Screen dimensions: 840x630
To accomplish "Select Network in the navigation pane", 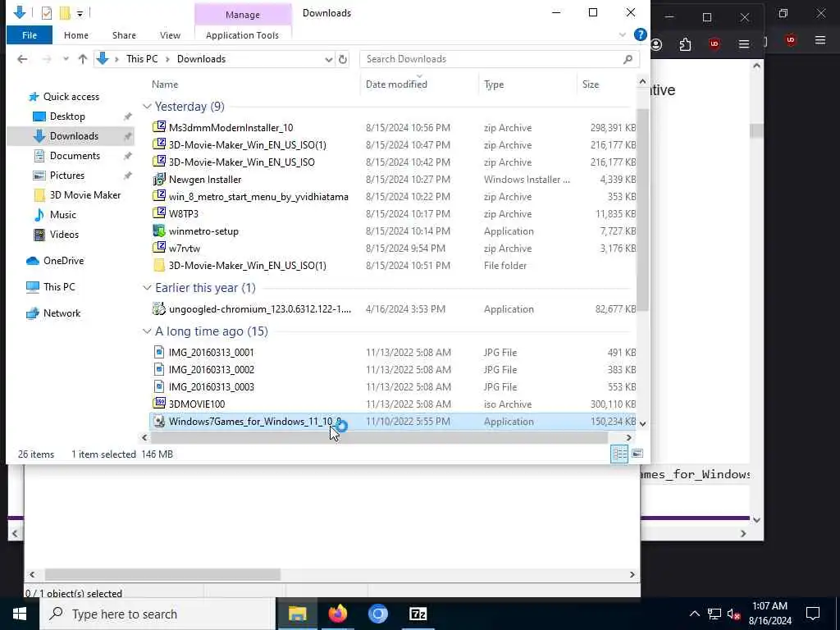I will click(62, 313).
